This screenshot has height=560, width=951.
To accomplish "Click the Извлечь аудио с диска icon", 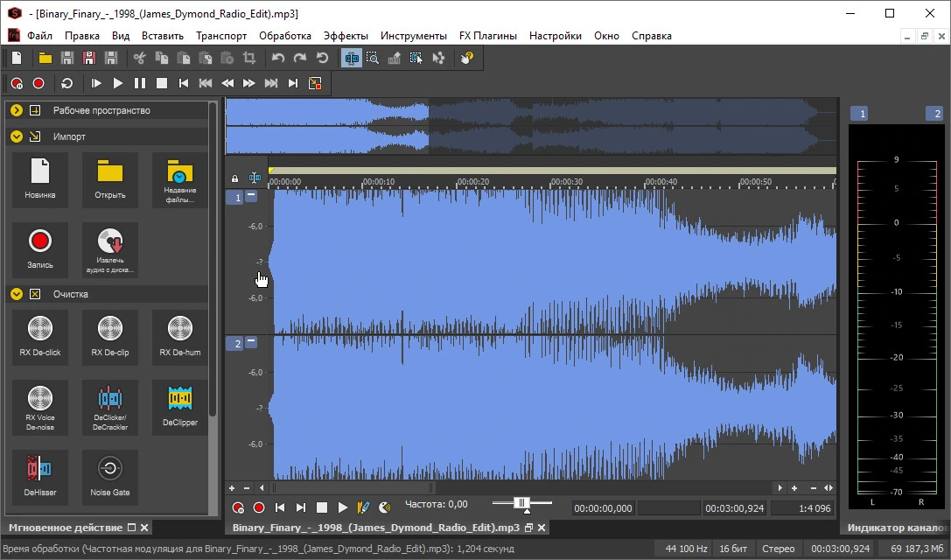I will pos(109,250).
